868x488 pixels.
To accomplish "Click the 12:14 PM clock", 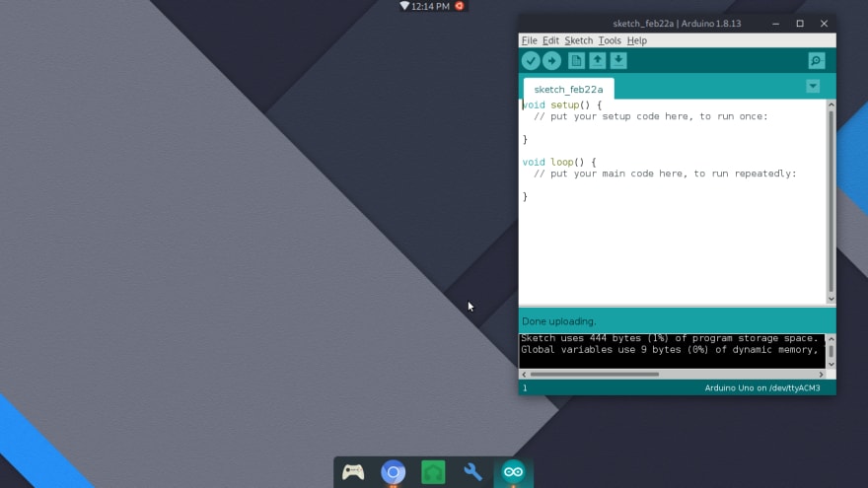I will [x=430, y=7].
